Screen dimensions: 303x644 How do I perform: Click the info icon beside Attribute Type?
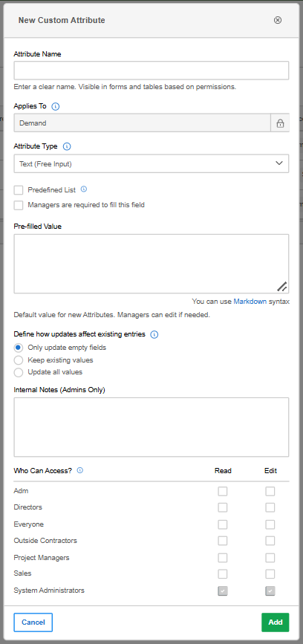pyautogui.click(x=67, y=146)
